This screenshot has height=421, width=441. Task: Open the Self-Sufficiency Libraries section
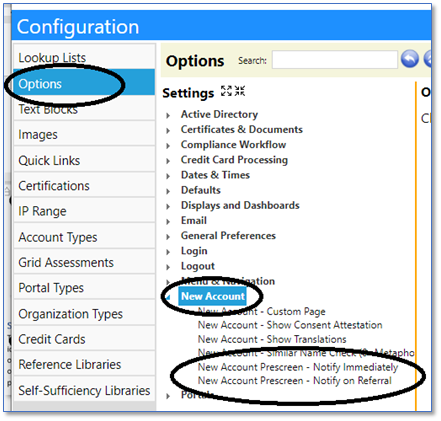(84, 390)
